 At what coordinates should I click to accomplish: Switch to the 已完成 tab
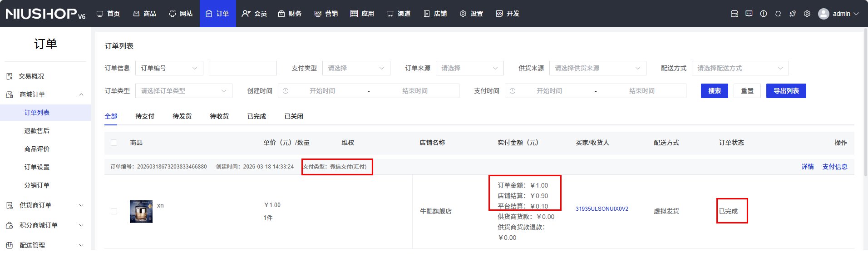(x=256, y=116)
